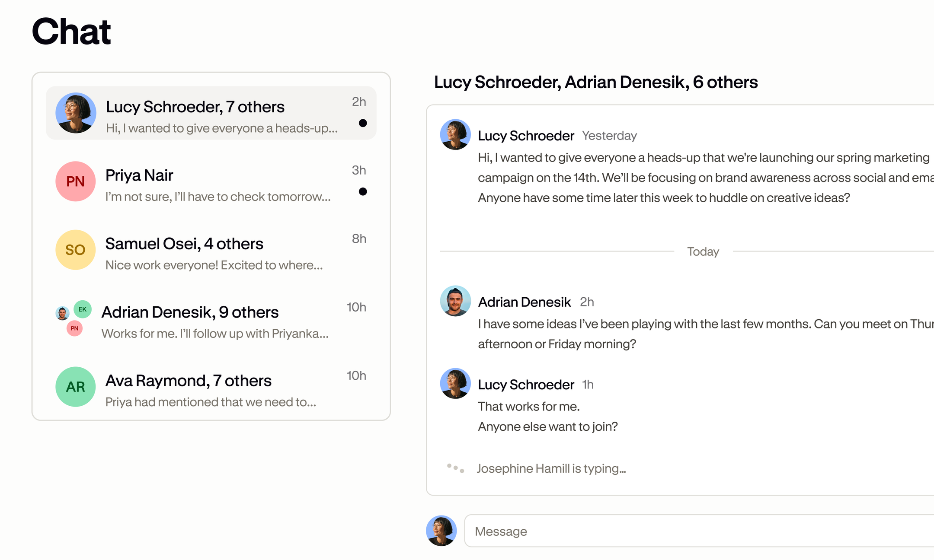934x560 pixels.
Task: Click 'Josephine Hamill is typing...' text
Action: [551, 468]
